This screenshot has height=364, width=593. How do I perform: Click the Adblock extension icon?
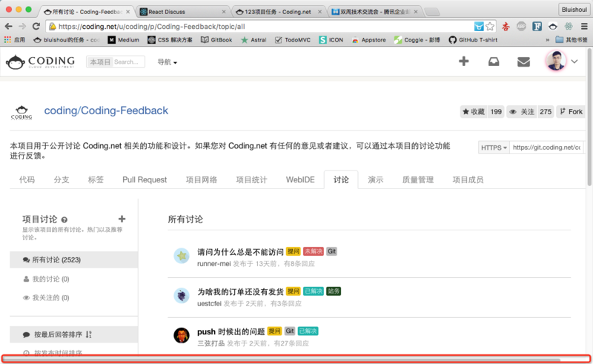521,27
